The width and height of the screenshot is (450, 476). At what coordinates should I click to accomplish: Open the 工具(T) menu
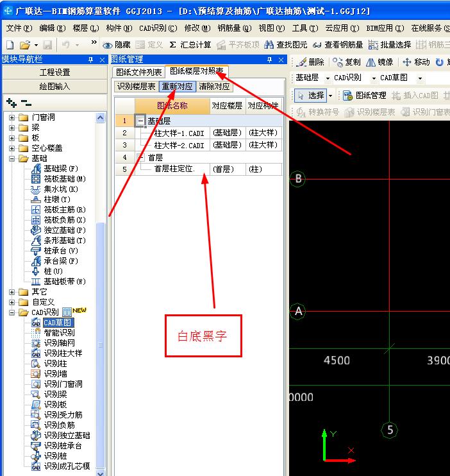tap(304, 28)
